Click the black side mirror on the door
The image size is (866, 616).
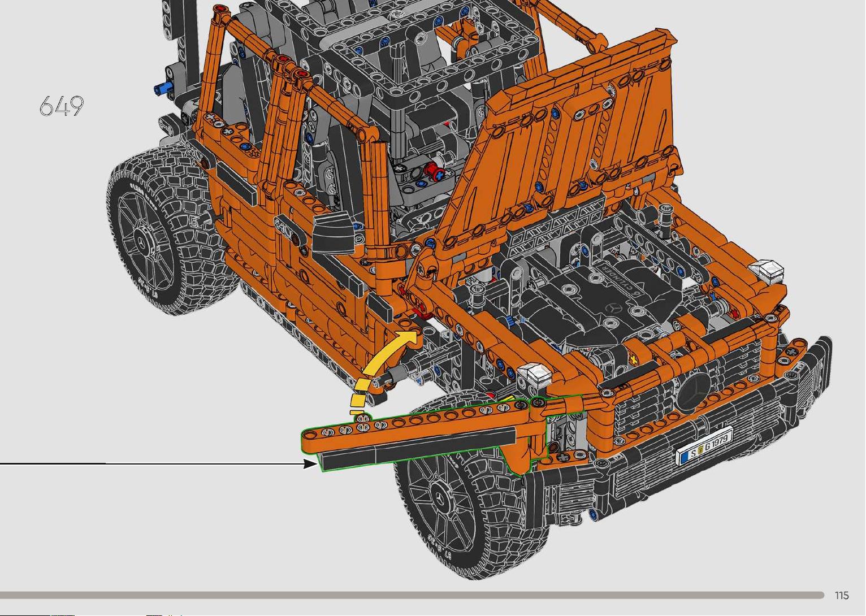click(332, 232)
